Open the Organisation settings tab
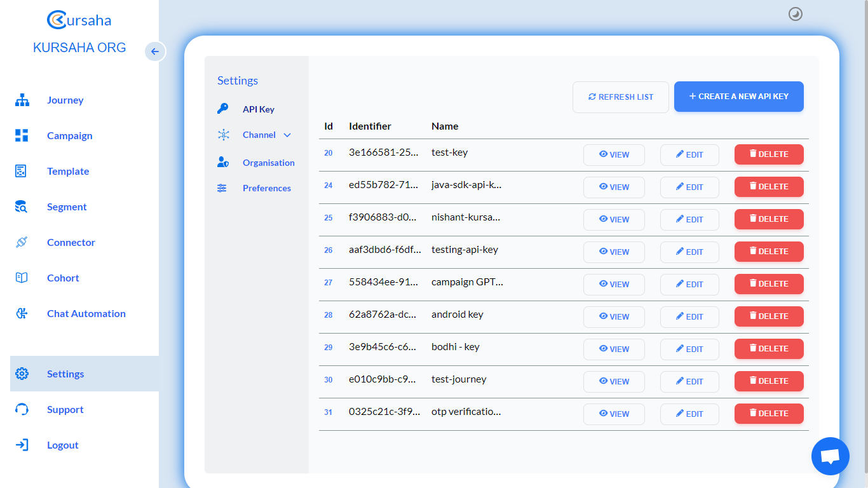 pos(269,163)
